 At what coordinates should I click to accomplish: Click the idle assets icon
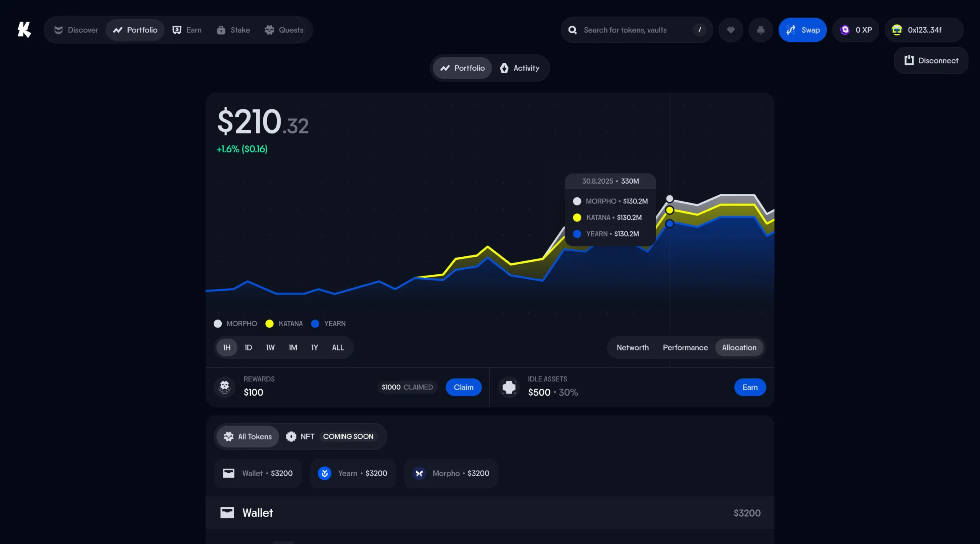pos(509,387)
